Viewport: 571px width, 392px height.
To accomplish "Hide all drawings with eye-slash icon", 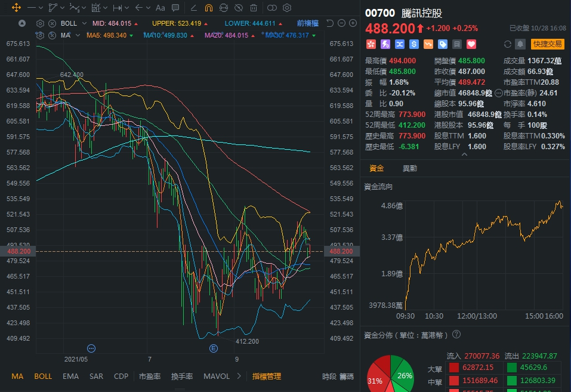I will [239, 8].
